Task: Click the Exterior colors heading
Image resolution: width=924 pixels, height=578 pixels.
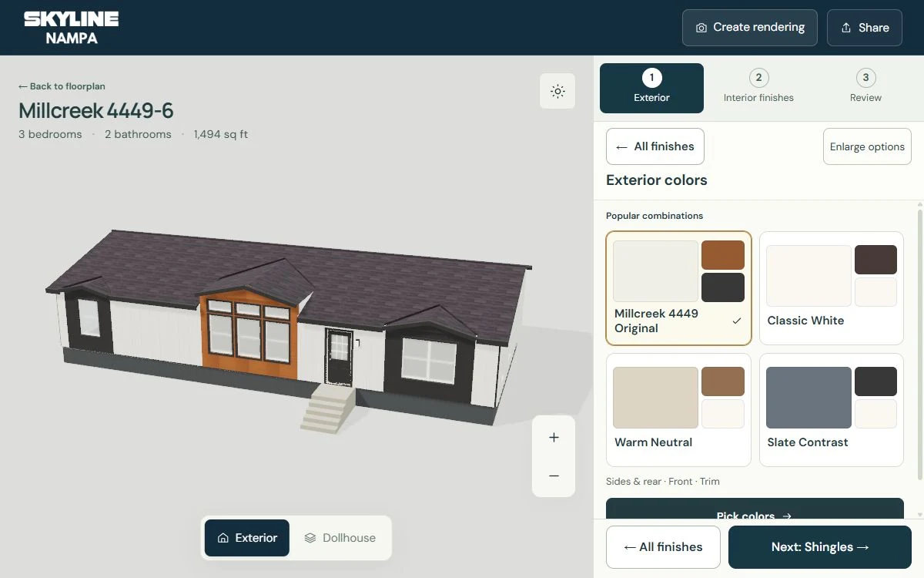Action: pos(657,180)
